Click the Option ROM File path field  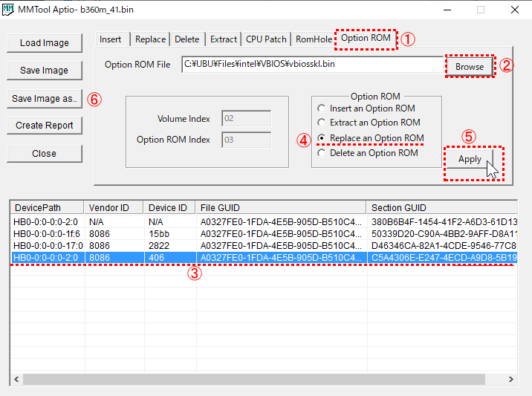[x=312, y=65]
